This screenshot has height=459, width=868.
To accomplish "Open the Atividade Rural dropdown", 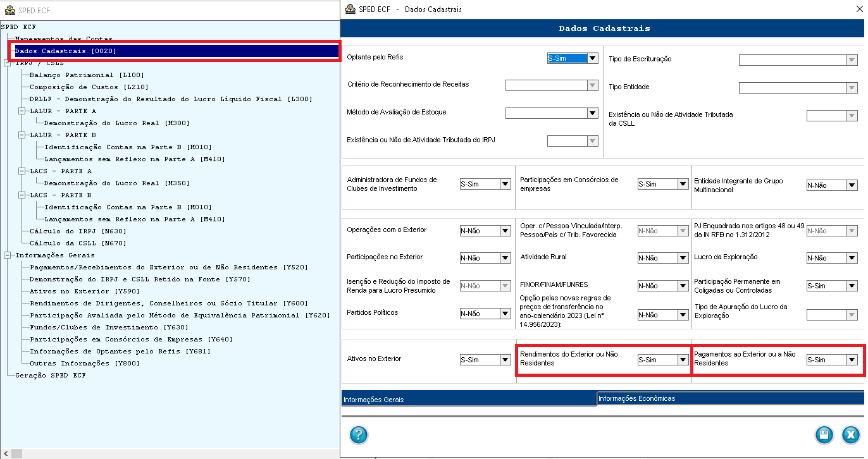I will (683, 258).
